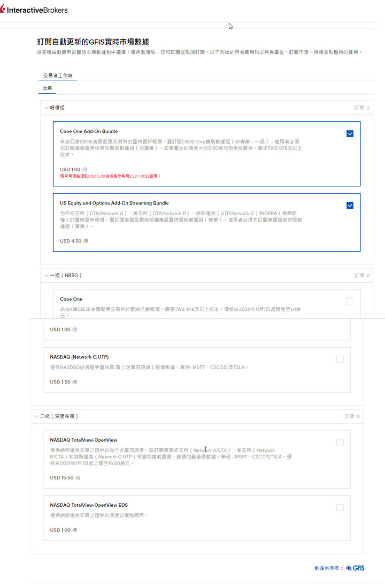Click the NASDAQ TotalView-OpenView title

point(83,440)
